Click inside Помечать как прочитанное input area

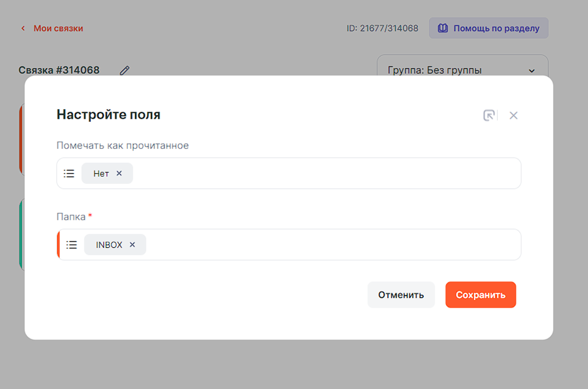pos(323,173)
